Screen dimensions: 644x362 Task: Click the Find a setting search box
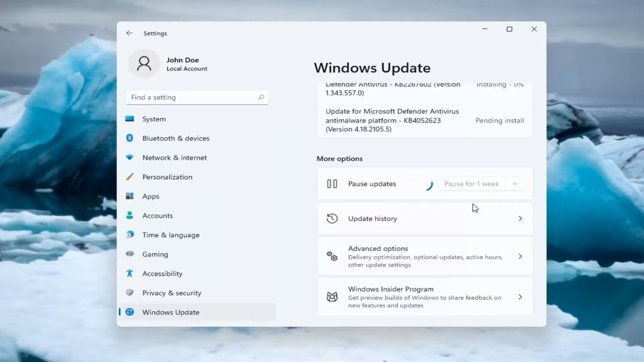pos(197,98)
